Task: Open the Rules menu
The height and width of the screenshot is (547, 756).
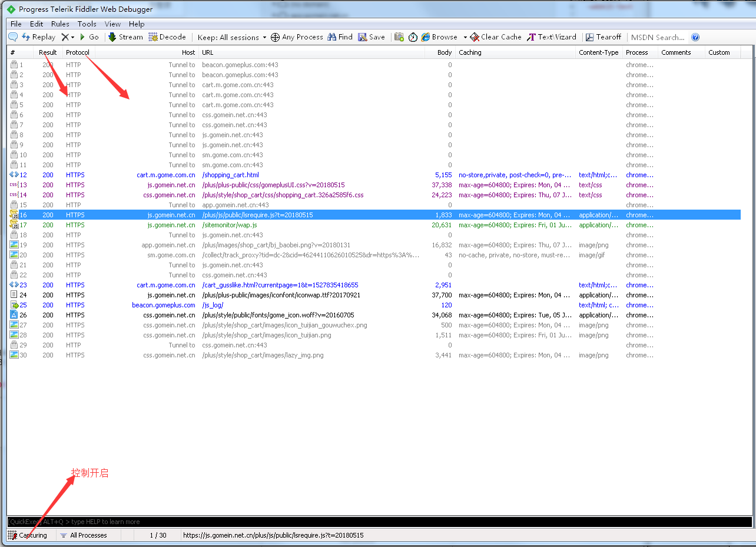Action: point(60,24)
